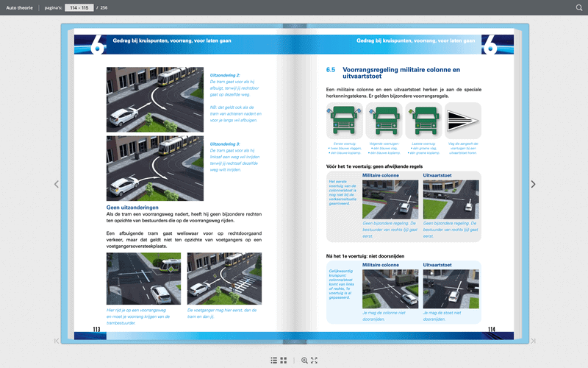Click page number 114
The image size is (588, 368).
click(x=492, y=329)
